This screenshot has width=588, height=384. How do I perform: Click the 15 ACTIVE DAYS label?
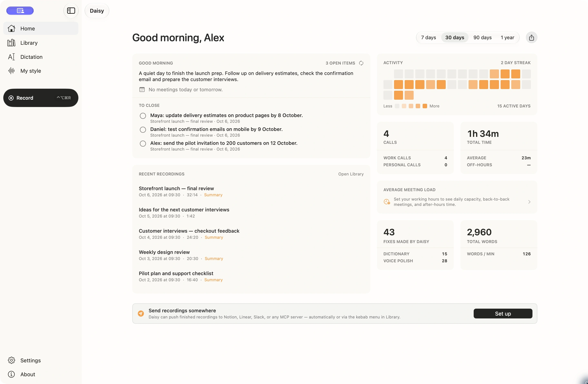pyautogui.click(x=514, y=106)
